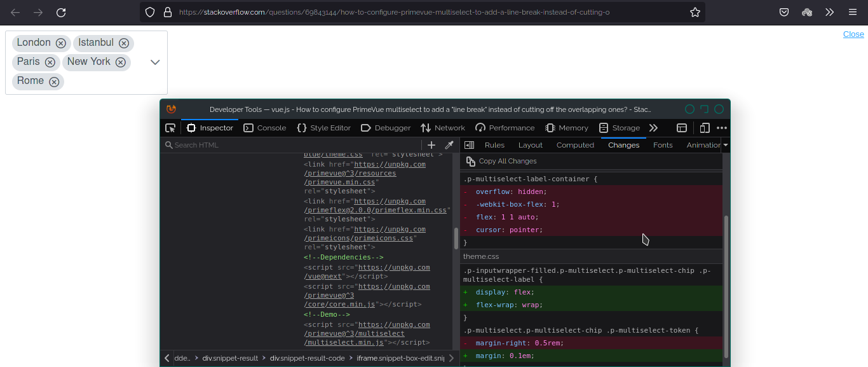Expand the multiselect dropdown chevron
868x367 pixels.
[155, 62]
